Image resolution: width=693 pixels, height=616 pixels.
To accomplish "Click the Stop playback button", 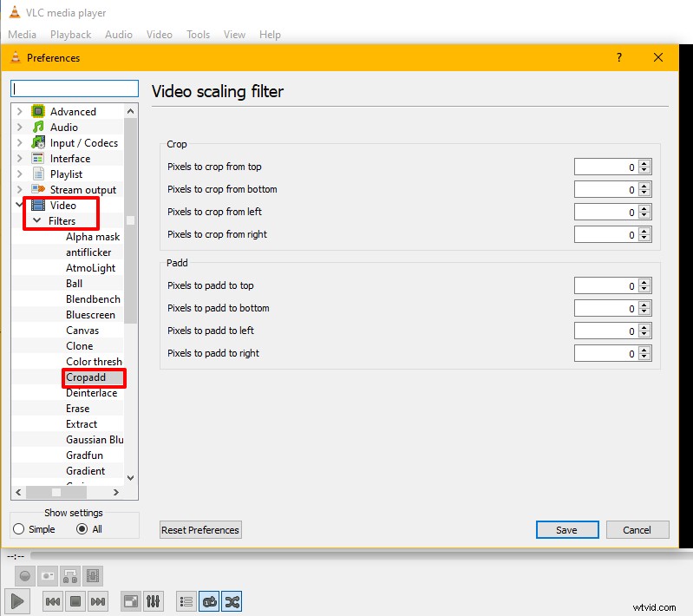I will [75, 601].
